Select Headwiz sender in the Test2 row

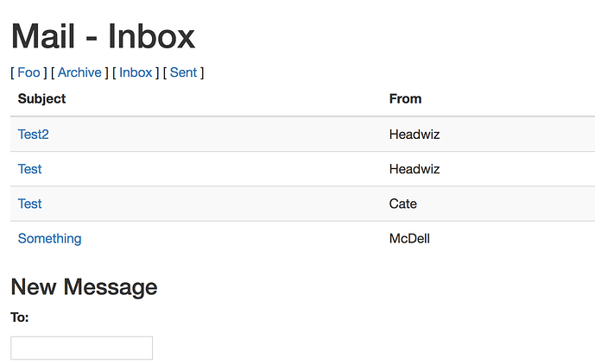click(x=415, y=135)
